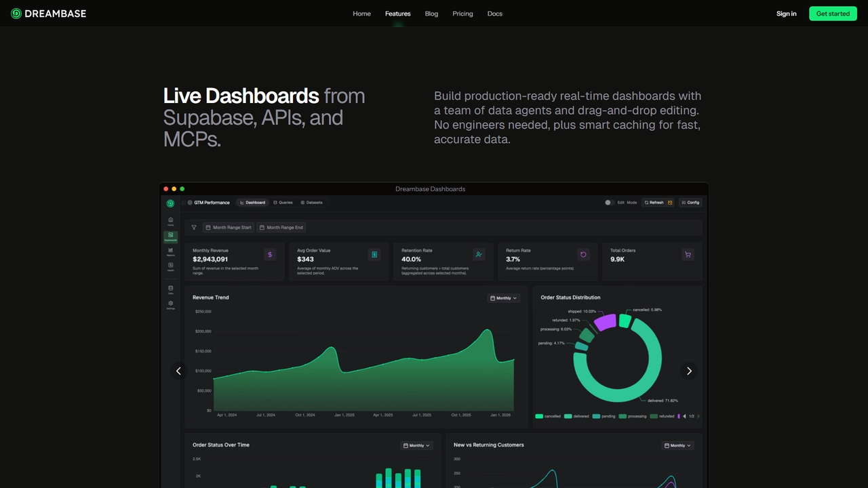Open the Home nav link
The height and width of the screenshot is (488, 868).
coord(361,14)
